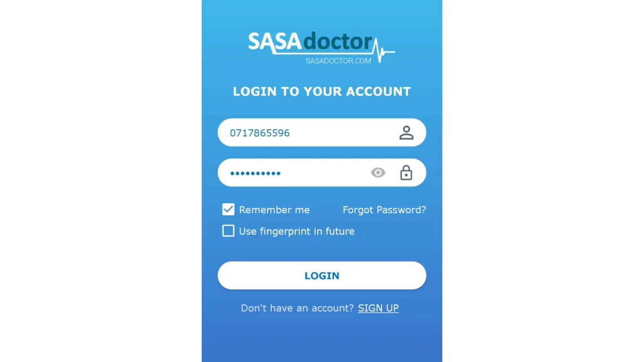Click the LOGIN button
Screen dimensions: 644x362
tap(322, 276)
